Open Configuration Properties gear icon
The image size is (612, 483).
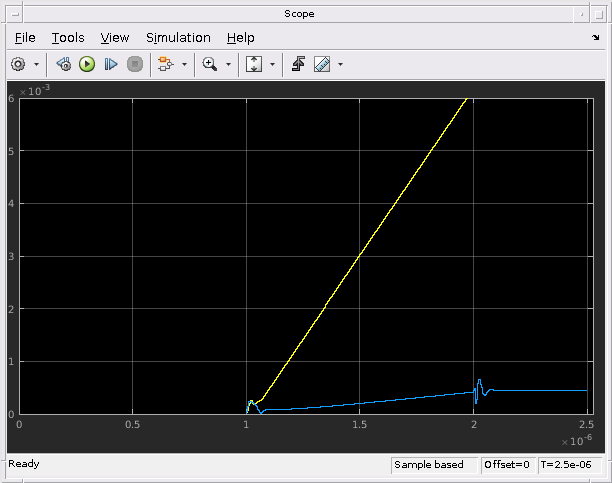(18, 64)
